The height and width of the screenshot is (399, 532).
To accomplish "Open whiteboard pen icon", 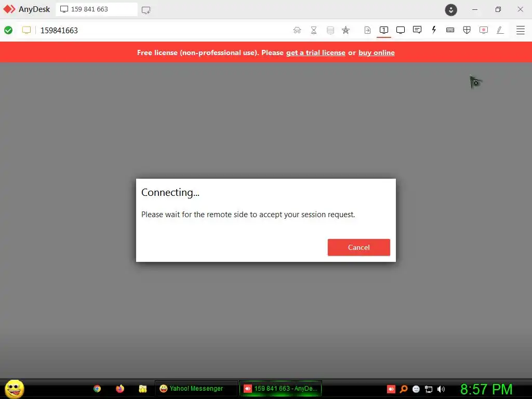I will click(500, 30).
